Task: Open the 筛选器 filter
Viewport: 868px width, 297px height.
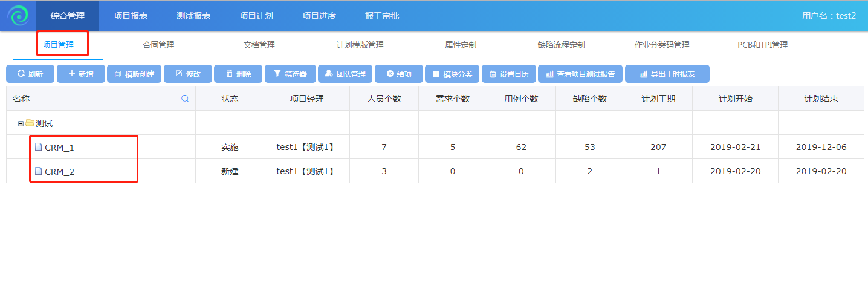Action: tap(290, 74)
